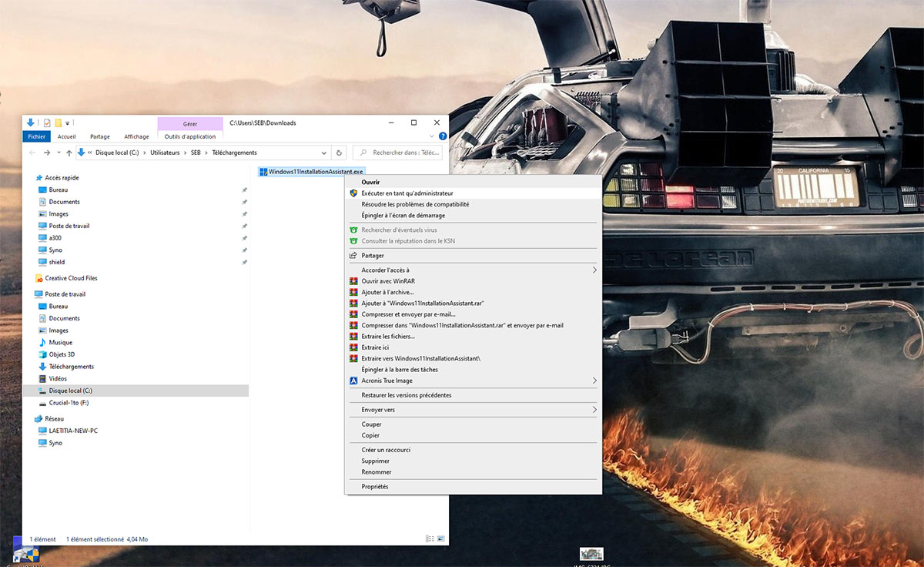
Task: Open recent locations dropdown arrow
Action: [x=59, y=153]
